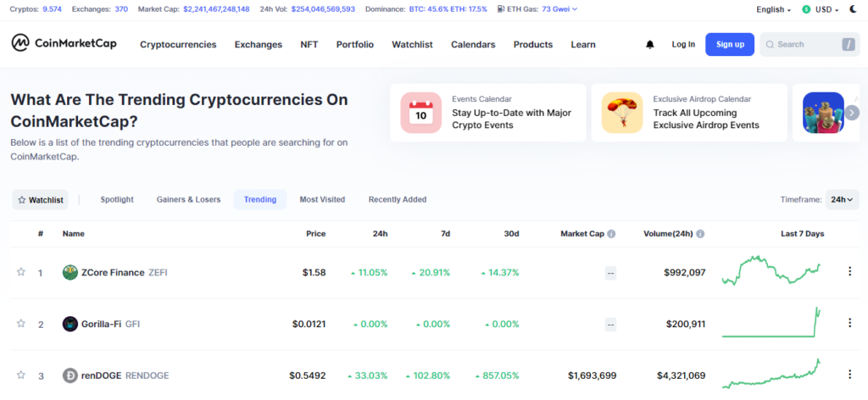Toggle dark mode with moon icon

click(853, 9)
